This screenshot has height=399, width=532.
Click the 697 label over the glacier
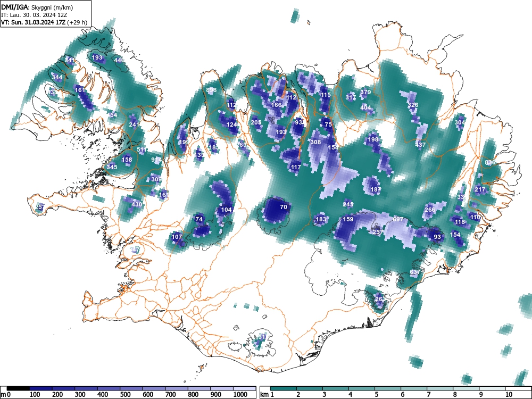(x=398, y=219)
